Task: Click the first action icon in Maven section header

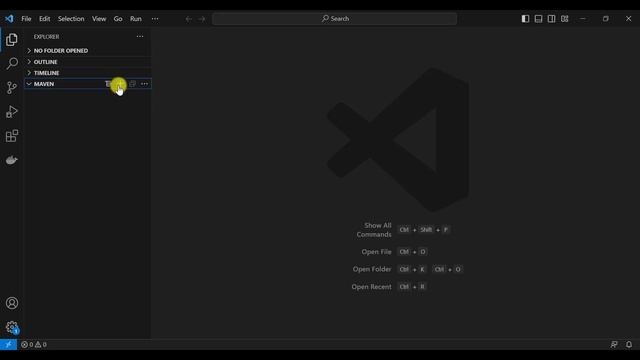Action: 108,84
